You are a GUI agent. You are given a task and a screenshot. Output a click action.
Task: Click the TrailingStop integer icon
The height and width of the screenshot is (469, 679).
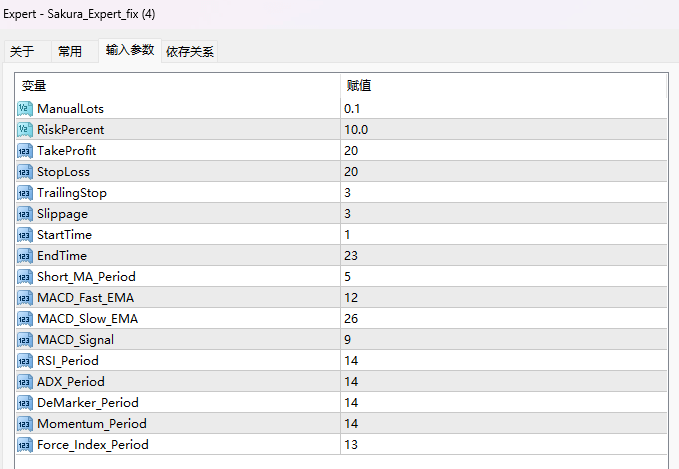click(x=25, y=192)
